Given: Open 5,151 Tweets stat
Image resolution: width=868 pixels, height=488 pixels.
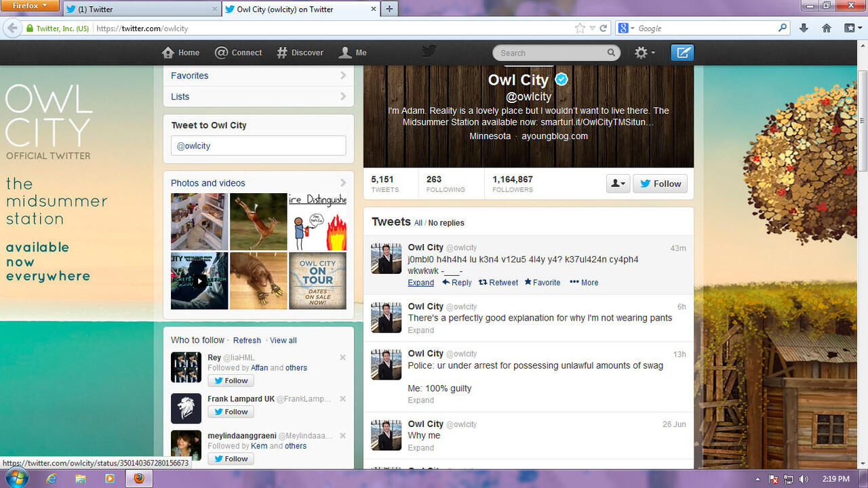Looking at the screenshot, I should [x=385, y=184].
